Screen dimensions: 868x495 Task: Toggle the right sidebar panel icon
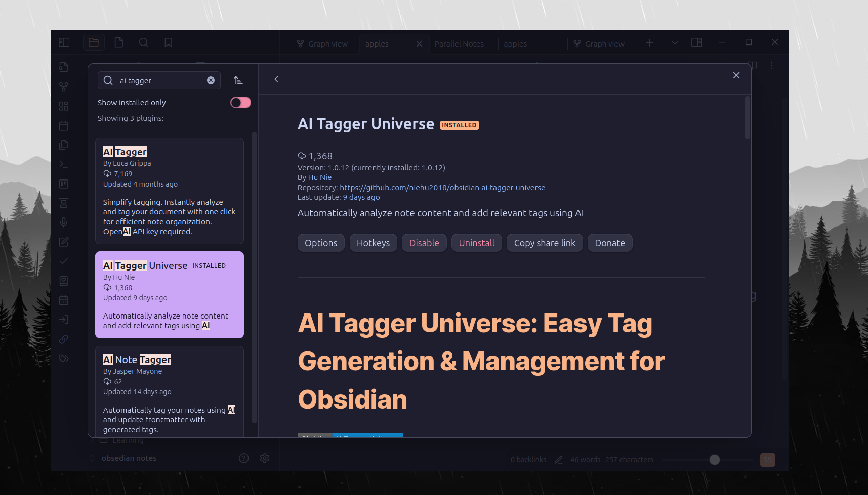697,42
